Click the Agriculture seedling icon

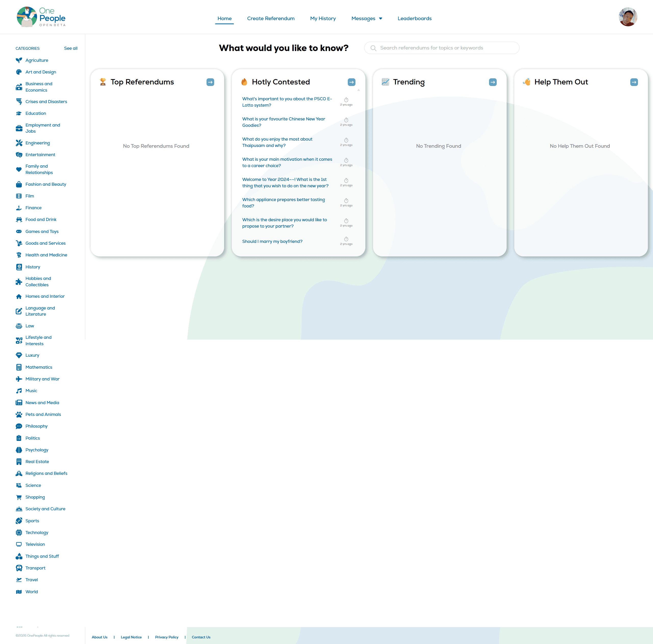[19, 60]
